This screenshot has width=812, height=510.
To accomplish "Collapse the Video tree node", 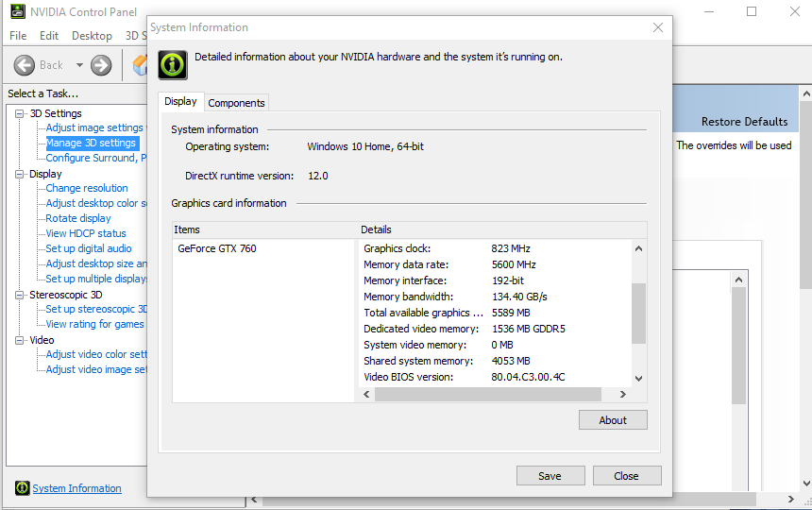I will pos(19,340).
